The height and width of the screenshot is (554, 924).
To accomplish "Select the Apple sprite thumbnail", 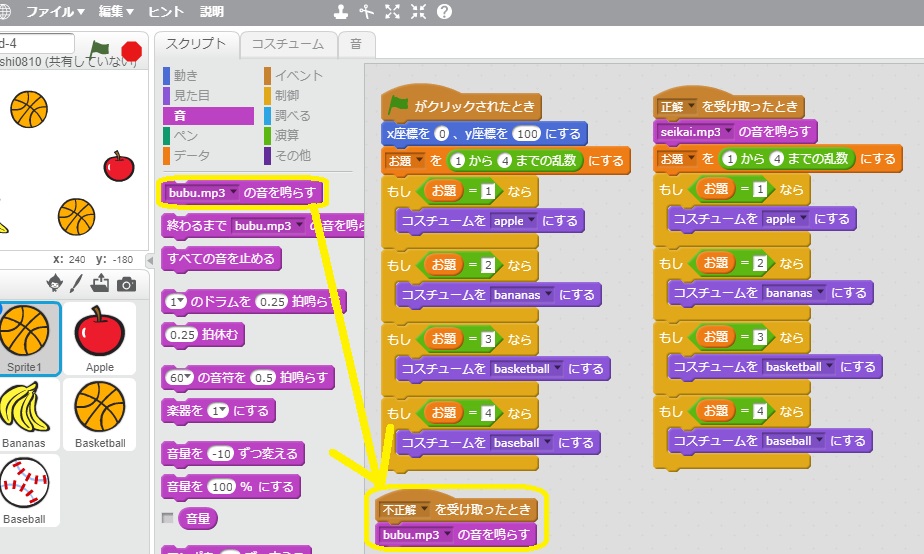I will tap(100, 339).
